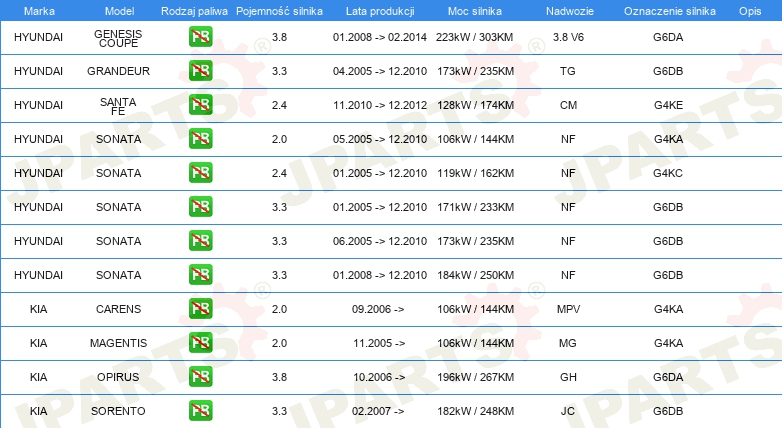Viewport: 782px width, 428px height.
Task: Click the fuel icon in Grandeur row
Action: pos(200,71)
